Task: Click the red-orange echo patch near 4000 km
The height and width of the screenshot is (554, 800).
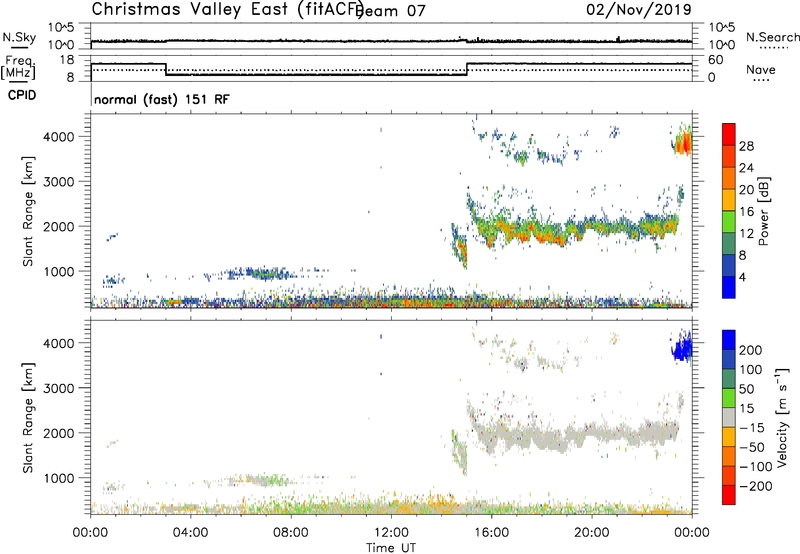Action: (x=683, y=142)
